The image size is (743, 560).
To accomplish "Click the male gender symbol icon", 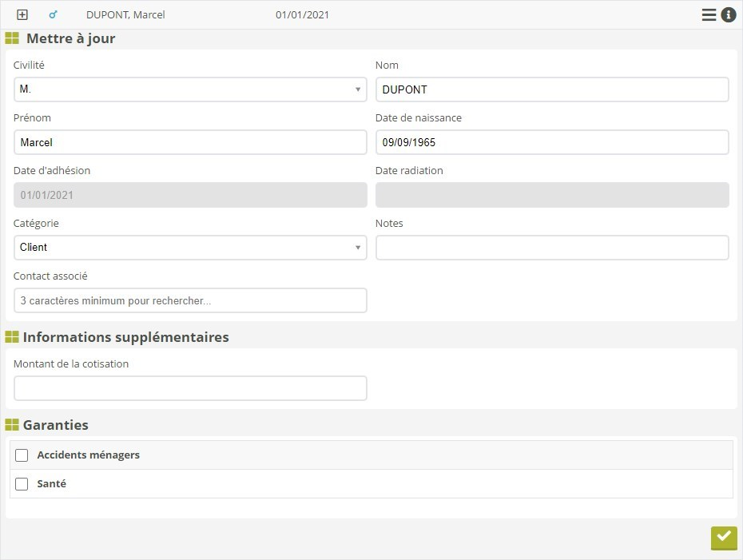I will coord(54,15).
